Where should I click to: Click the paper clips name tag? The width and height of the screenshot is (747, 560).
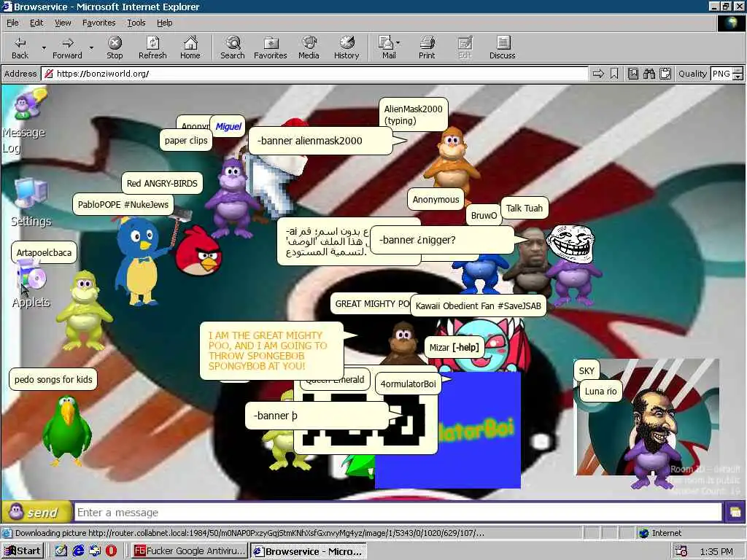coord(186,141)
